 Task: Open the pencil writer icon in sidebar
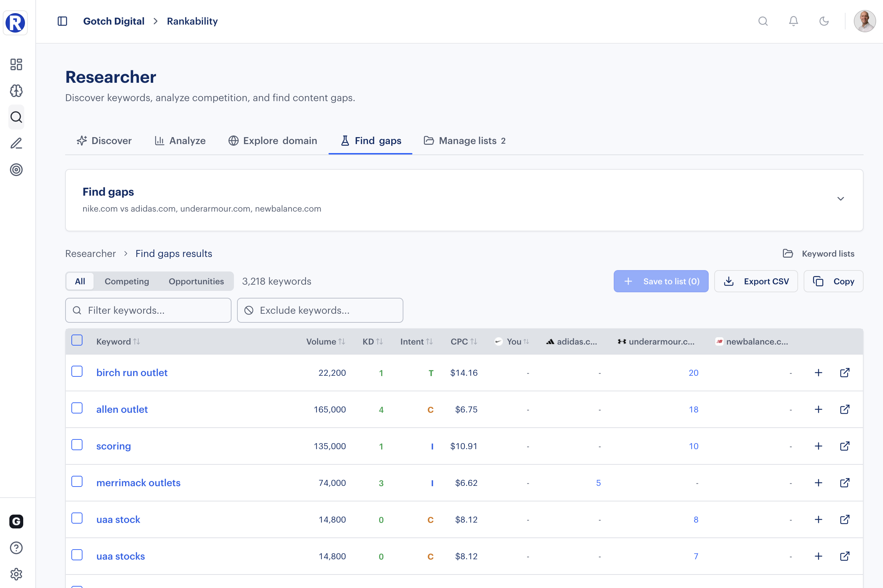pyautogui.click(x=16, y=143)
